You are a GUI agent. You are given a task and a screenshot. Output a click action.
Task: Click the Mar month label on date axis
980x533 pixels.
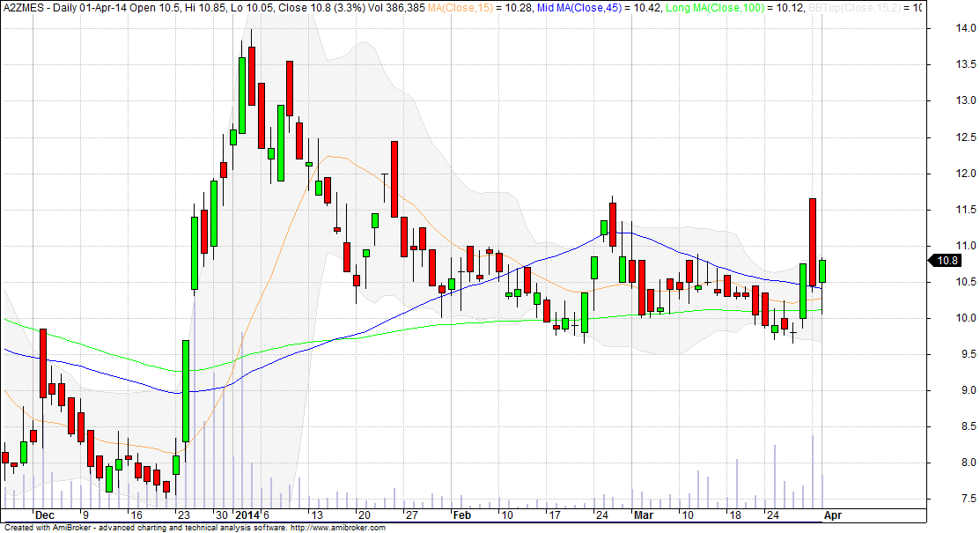tap(643, 515)
